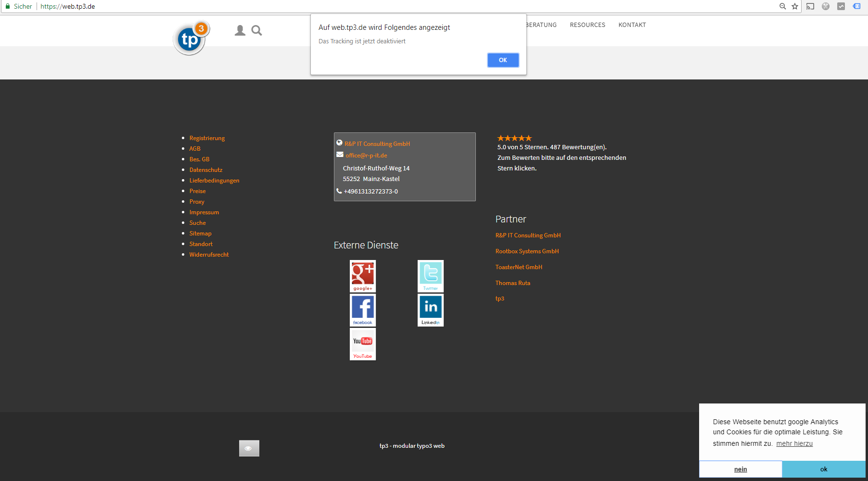Open the RESOURCES menu item
The height and width of the screenshot is (481, 868).
pos(587,25)
